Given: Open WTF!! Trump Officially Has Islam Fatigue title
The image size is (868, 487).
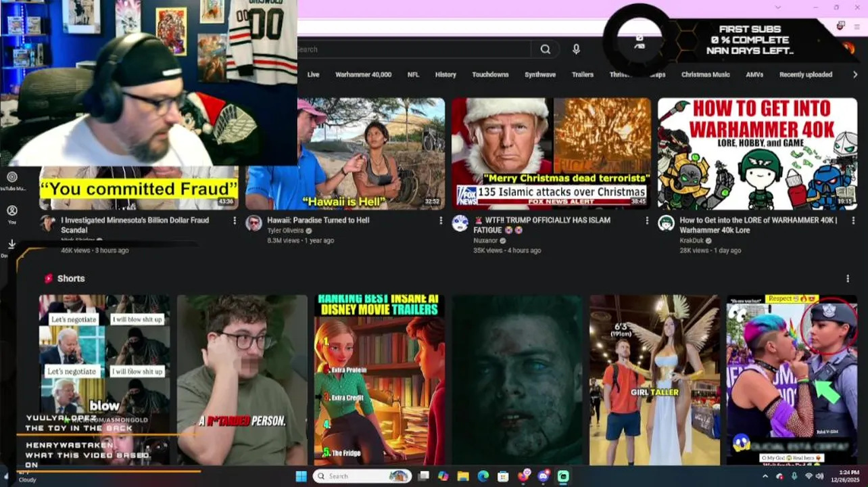Looking at the screenshot, I should tap(541, 225).
